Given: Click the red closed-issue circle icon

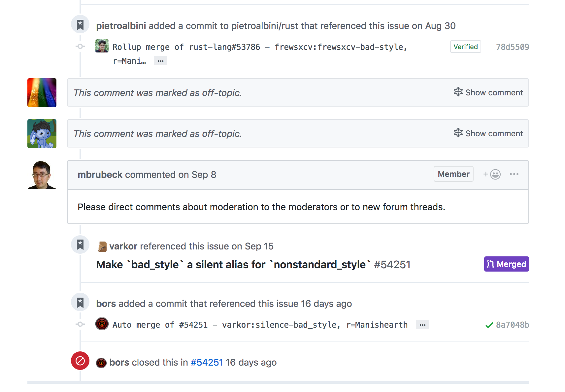Looking at the screenshot, I should (x=80, y=361).
